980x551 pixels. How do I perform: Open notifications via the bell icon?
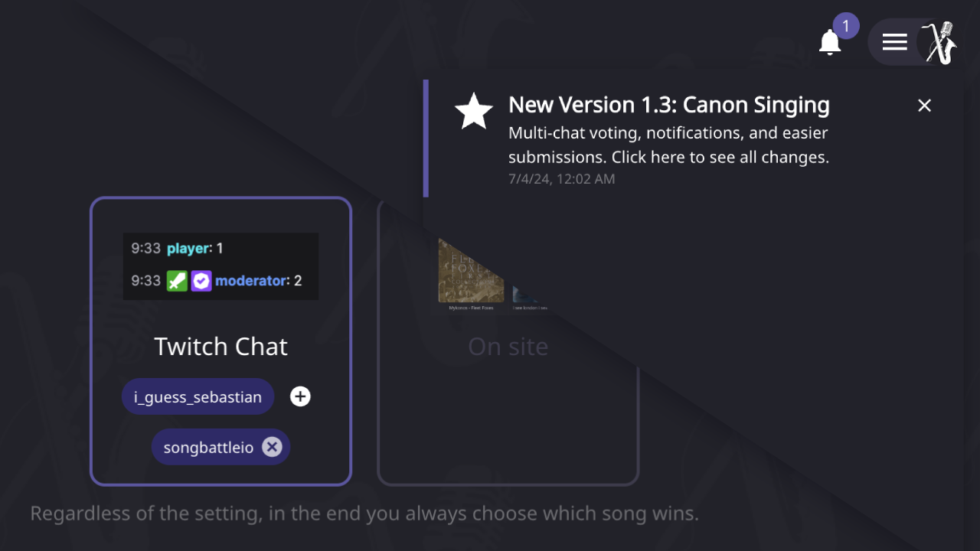pyautogui.click(x=829, y=42)
